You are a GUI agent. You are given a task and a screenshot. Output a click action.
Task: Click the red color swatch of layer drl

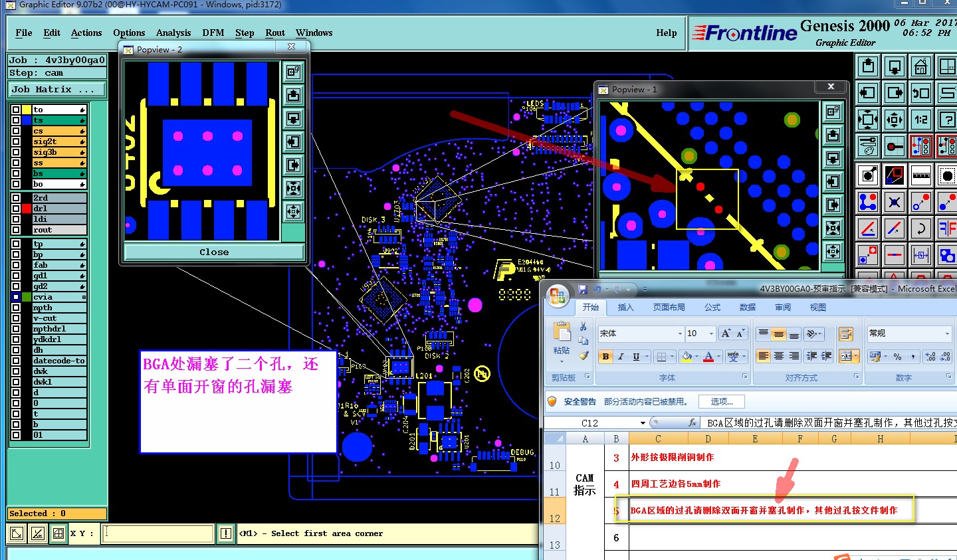pyautogui.click(x=27, y=209)
